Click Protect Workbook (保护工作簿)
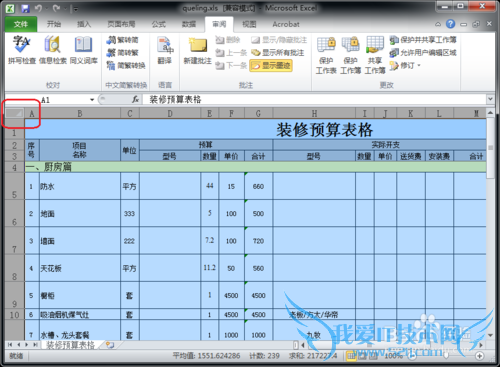The image size is (500, 367). [350, 55]
